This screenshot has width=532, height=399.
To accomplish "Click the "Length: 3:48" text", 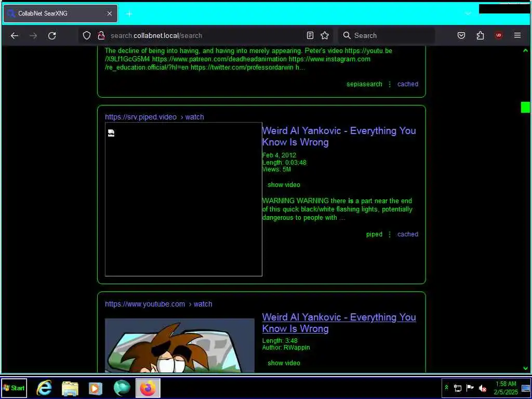I will [280, 341].
